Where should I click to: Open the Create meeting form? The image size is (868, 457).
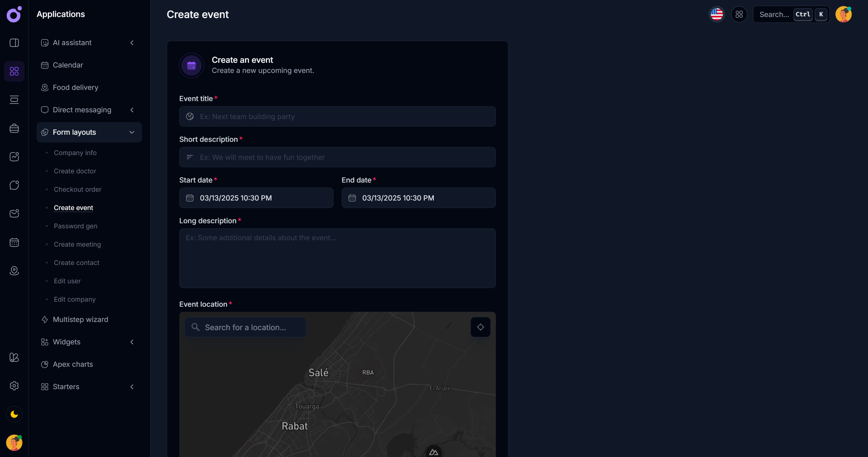[x=77, y=244]
